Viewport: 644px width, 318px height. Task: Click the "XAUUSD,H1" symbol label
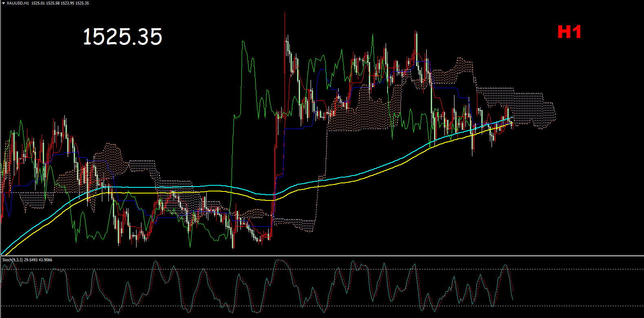point(18,3)
